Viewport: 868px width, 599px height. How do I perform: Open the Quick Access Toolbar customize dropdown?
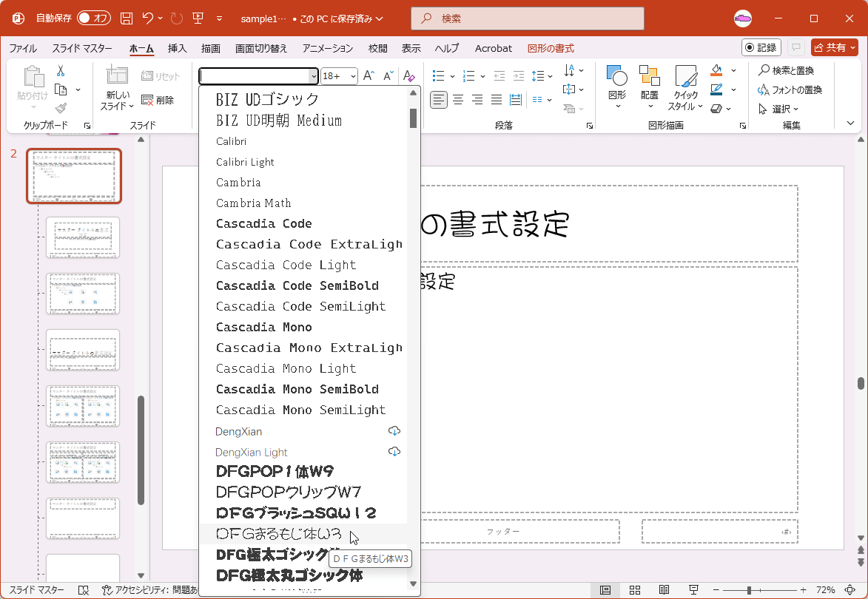219,18
